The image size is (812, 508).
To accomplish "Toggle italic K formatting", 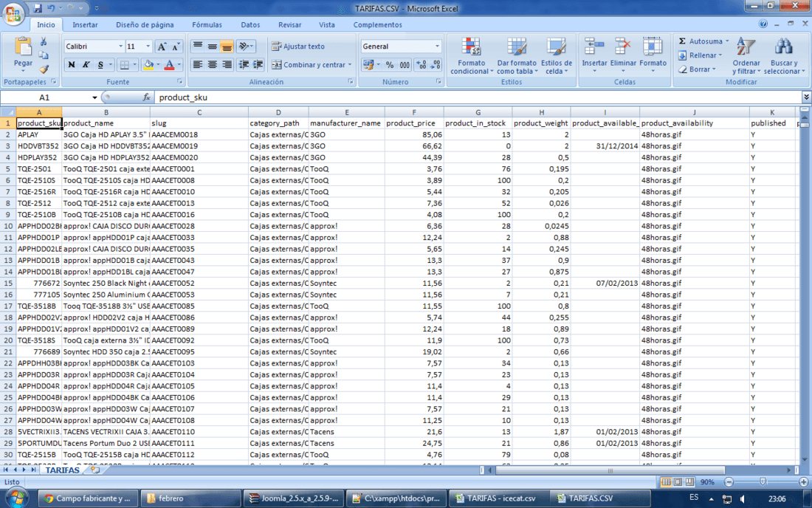I will pos(86,65).
